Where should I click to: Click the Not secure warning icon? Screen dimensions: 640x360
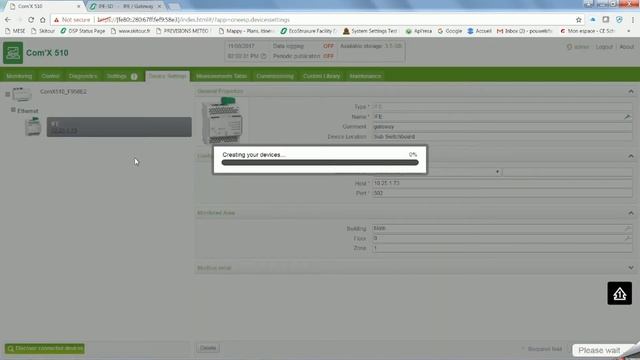coord(56,20)
